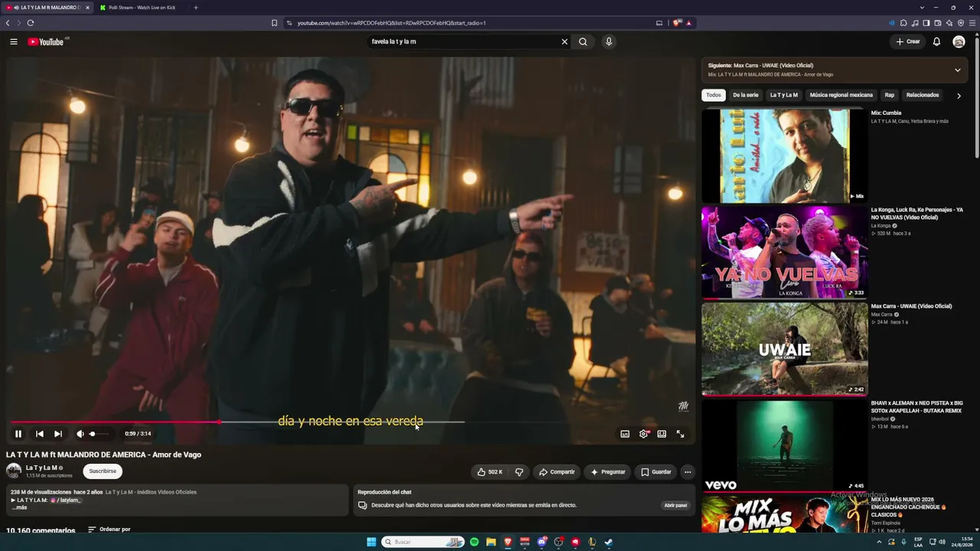Open the YA NO VUELVAS video thumbnail
Image resolution: width=980 pixels, height=551 pixels.
point(785,252)
